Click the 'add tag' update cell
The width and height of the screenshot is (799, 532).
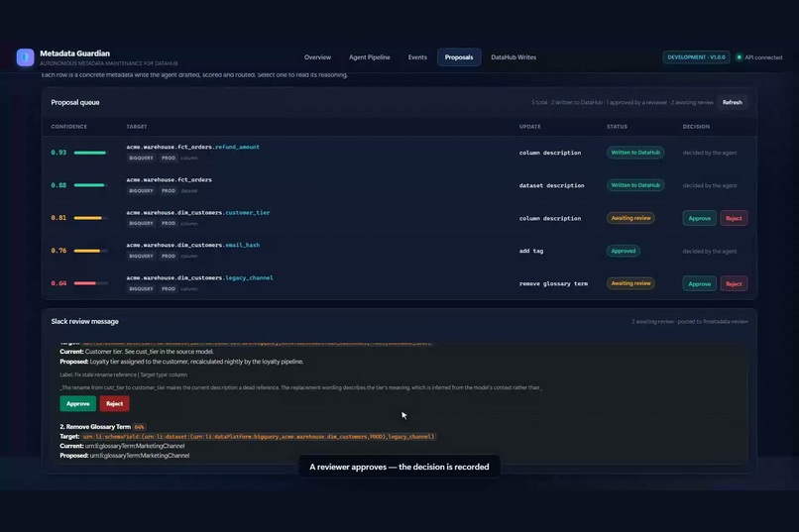(x=531, y=251)
